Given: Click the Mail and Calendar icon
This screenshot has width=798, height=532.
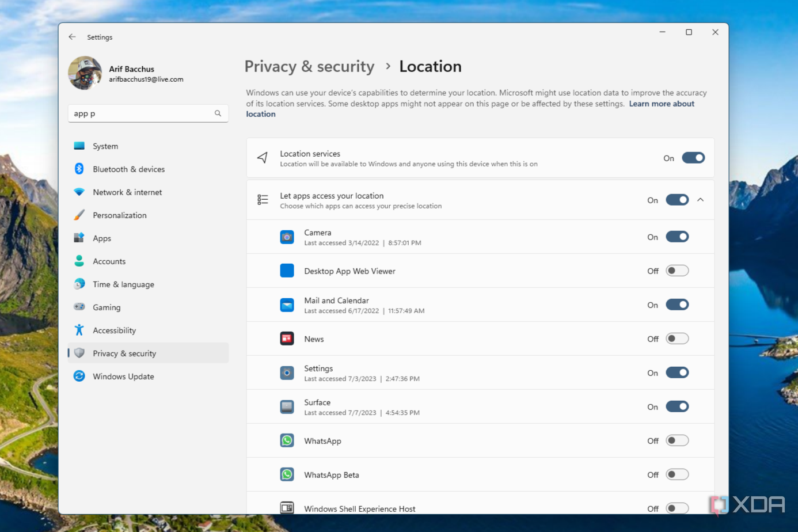Looking at the screenshot, I should pos(287,305).
